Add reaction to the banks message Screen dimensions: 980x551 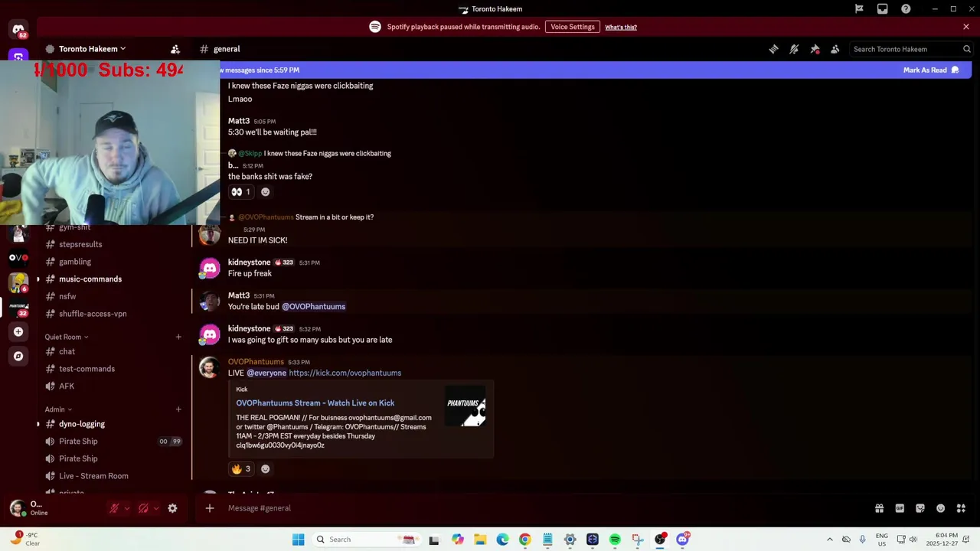point(266,192)
